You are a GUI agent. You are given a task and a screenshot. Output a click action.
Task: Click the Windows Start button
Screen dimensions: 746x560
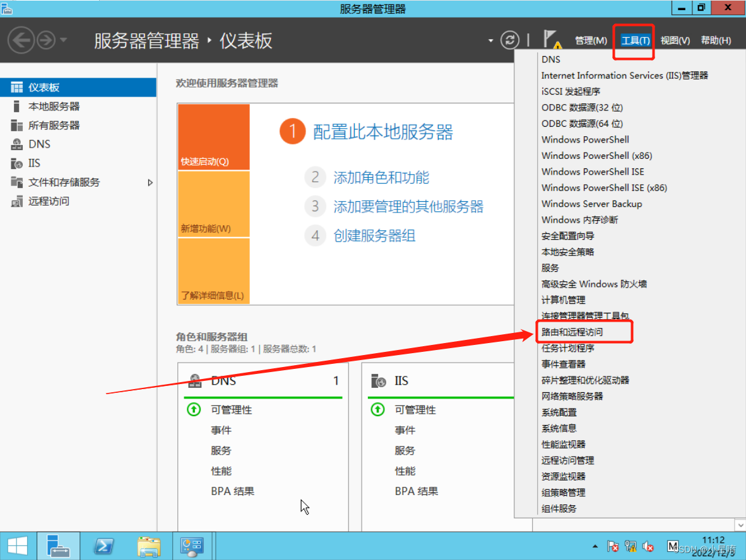pos(18,545)
